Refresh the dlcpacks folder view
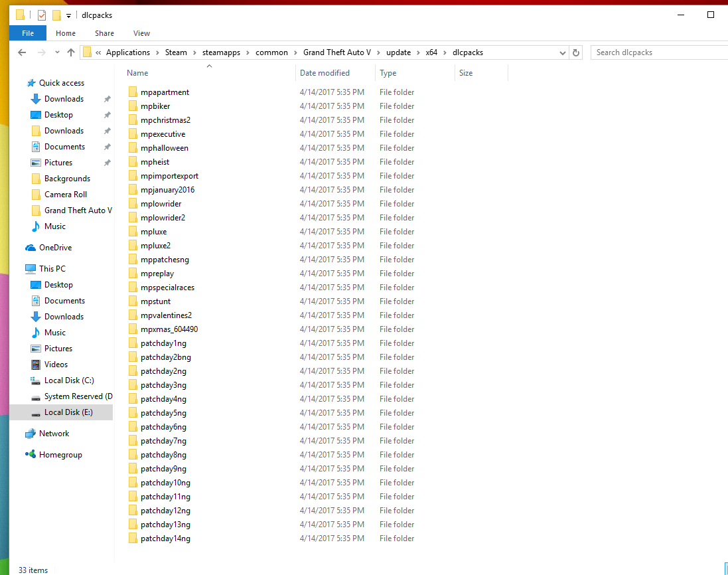 [x=576, y=52]
